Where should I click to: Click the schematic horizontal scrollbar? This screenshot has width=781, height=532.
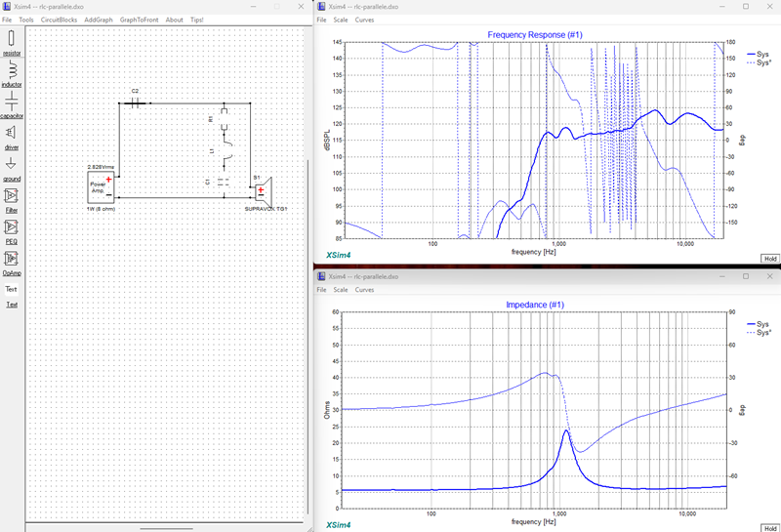click(x=165, y=528)
